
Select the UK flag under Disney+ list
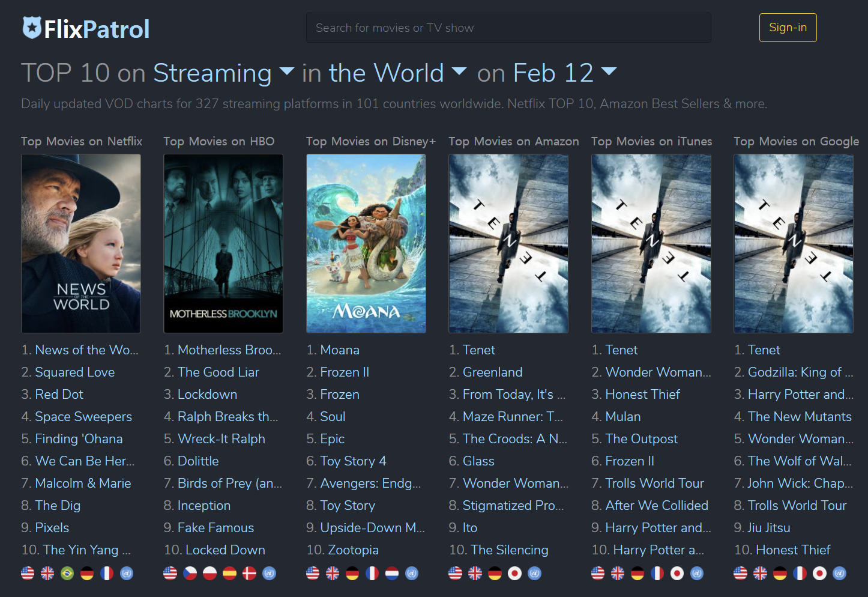coord(333,573)
